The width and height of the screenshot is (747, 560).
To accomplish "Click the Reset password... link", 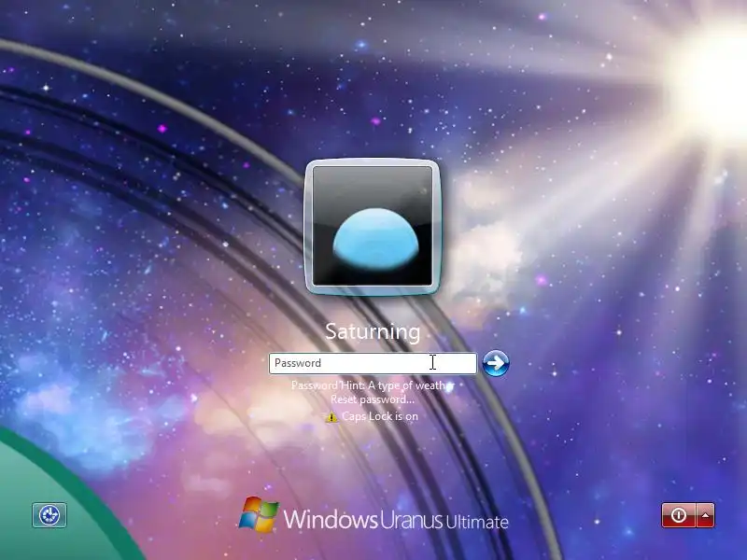I will click(x=373, y=399).
